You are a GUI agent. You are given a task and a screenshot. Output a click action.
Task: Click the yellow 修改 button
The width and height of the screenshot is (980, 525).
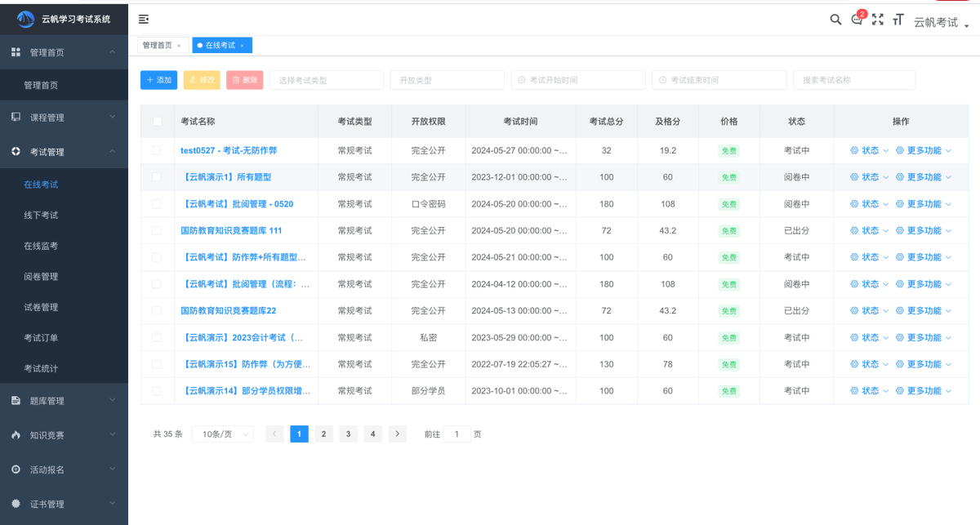click(202, 80)
